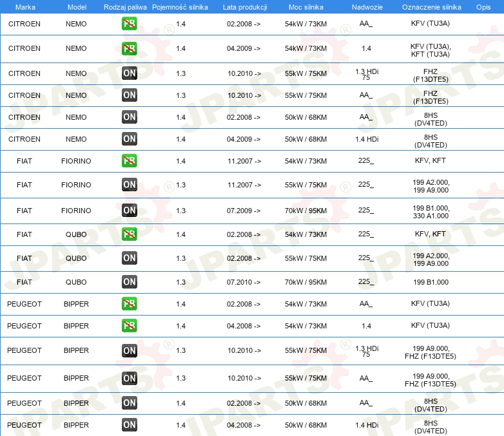Click diesel ON icon, Citroen Nemo 1.3 AA_ row
This screenshot has width=504, height=436.
click(x=129, y=95)
